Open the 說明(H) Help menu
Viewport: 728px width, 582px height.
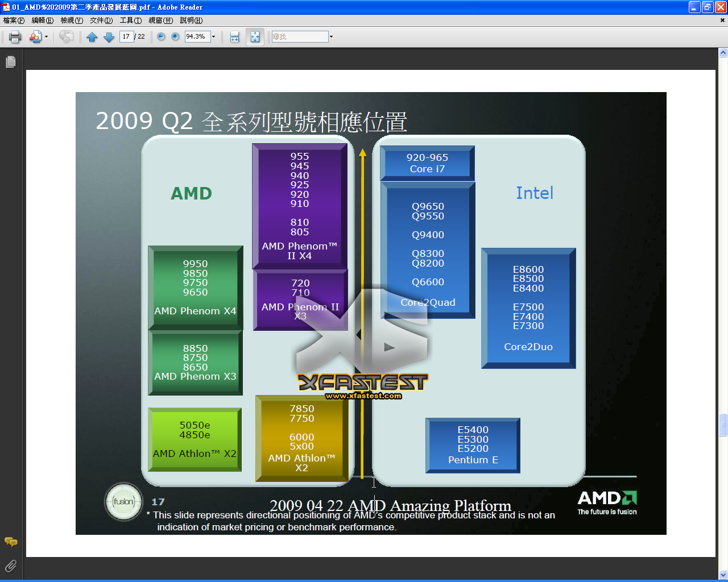[x=191, y=20]
